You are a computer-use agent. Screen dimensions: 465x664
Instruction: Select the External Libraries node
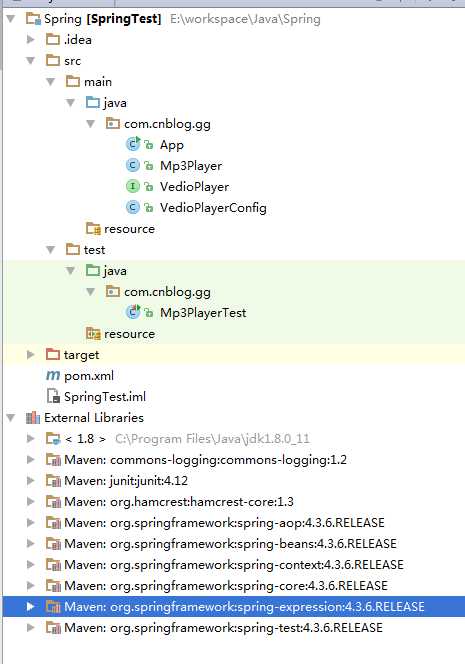94,418
